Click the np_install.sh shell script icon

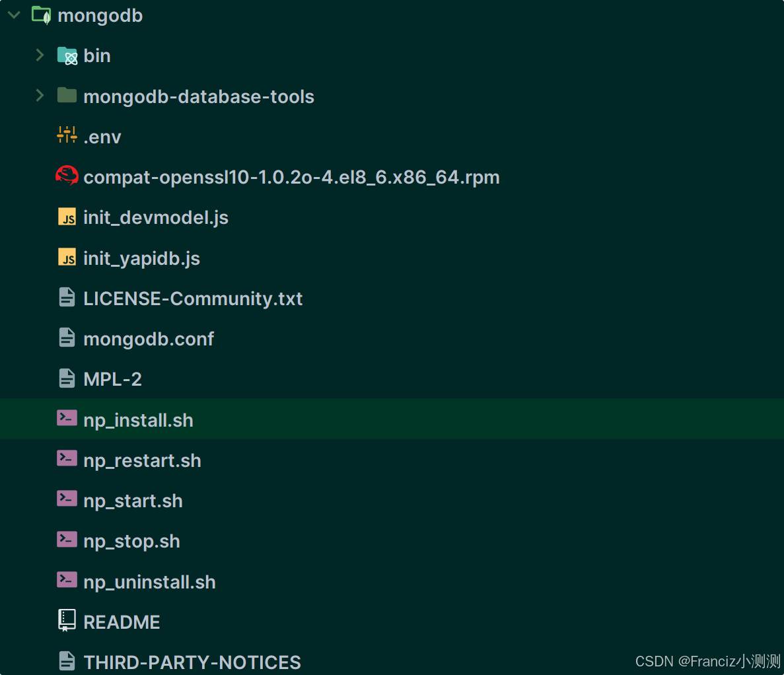[67, 418]
